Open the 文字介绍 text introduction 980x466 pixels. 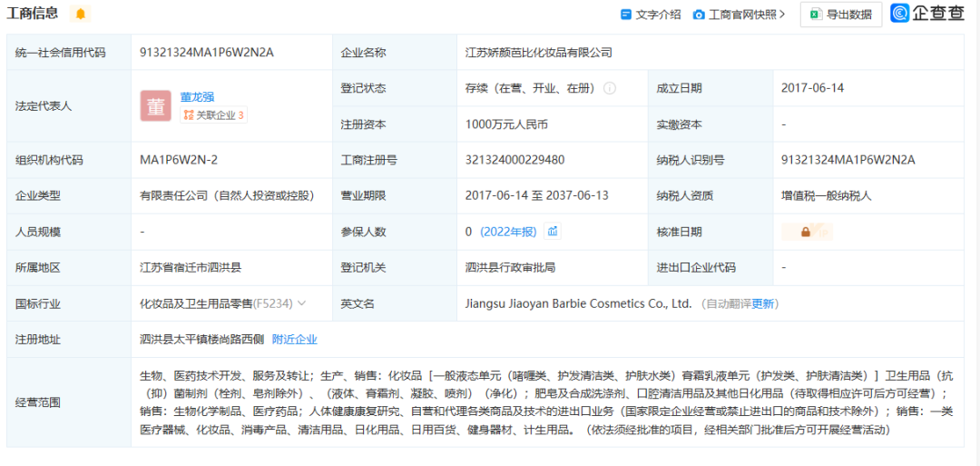[x=651, y=15]
